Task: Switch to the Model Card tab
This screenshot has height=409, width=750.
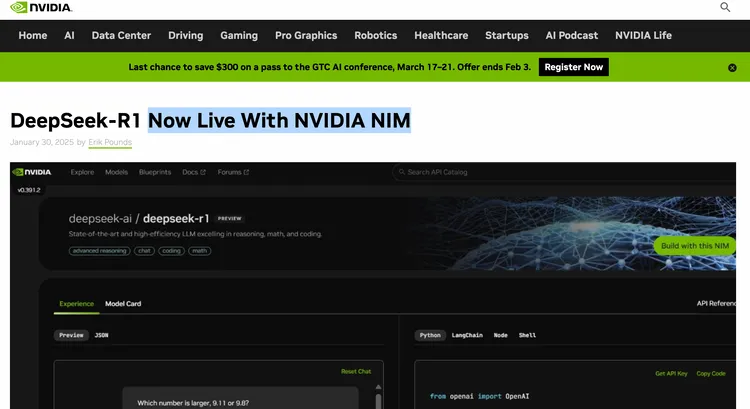Action: [124, 303]
